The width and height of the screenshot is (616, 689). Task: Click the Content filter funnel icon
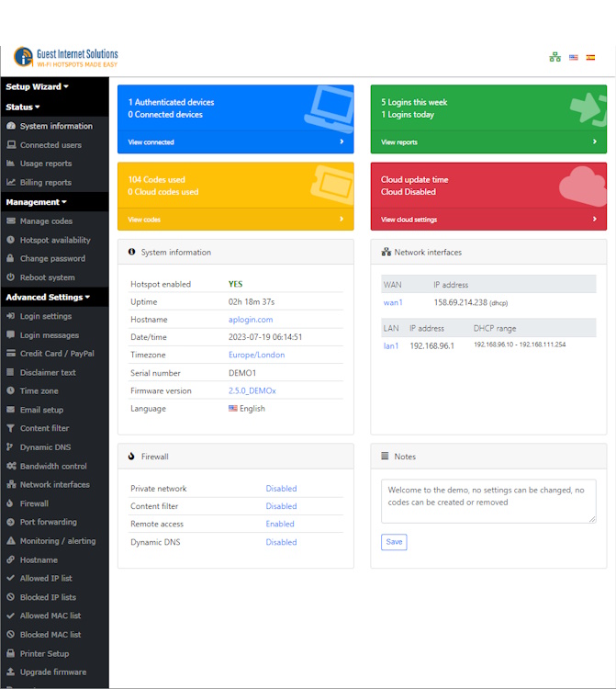[x=11, y=428]
